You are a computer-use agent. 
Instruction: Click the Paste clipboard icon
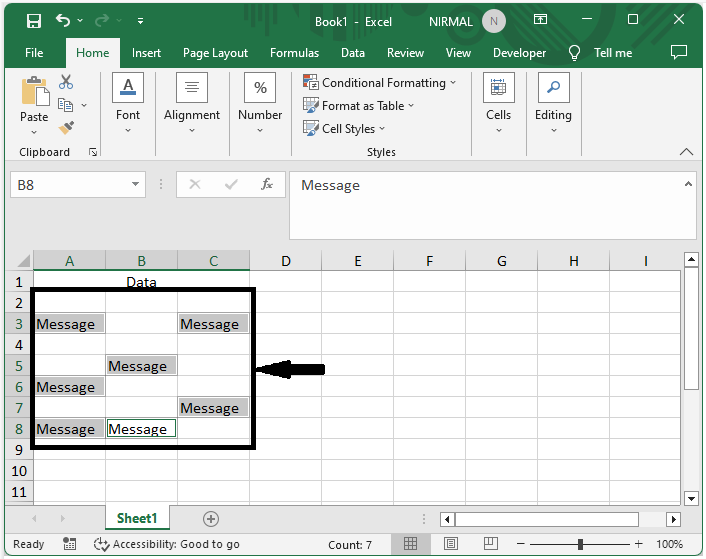point(35,91)
